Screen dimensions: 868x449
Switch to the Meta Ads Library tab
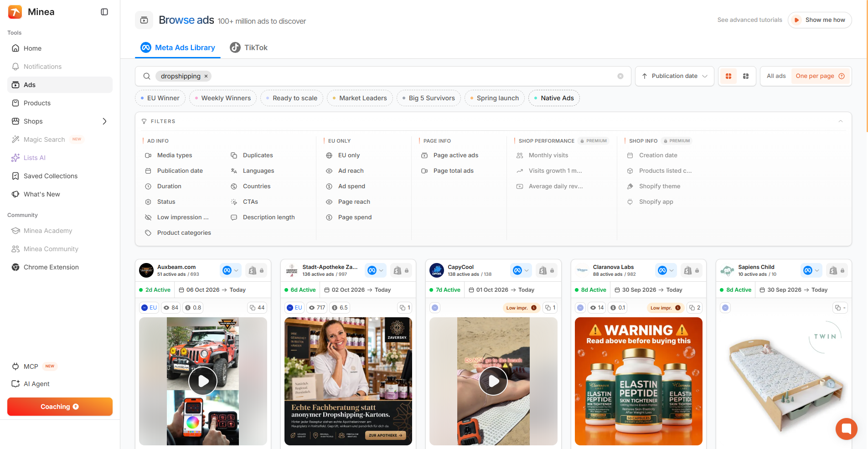pos(178,47)
